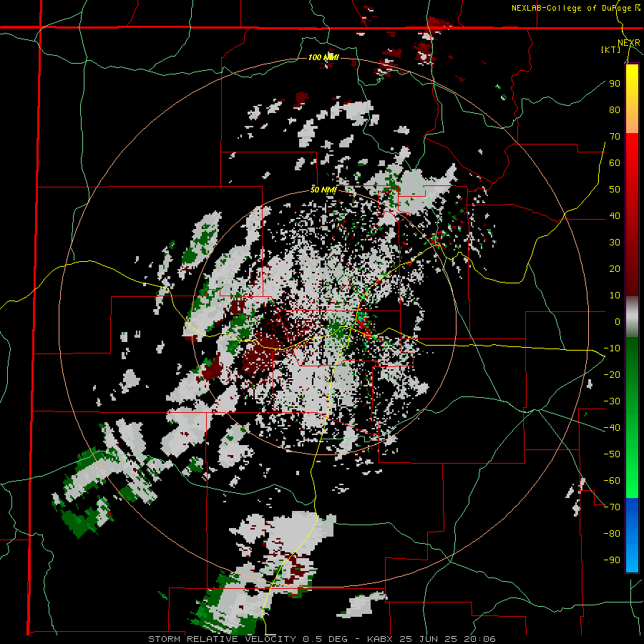
Task: Click the -30 knot label on the scale
Action: pos(612,401)
